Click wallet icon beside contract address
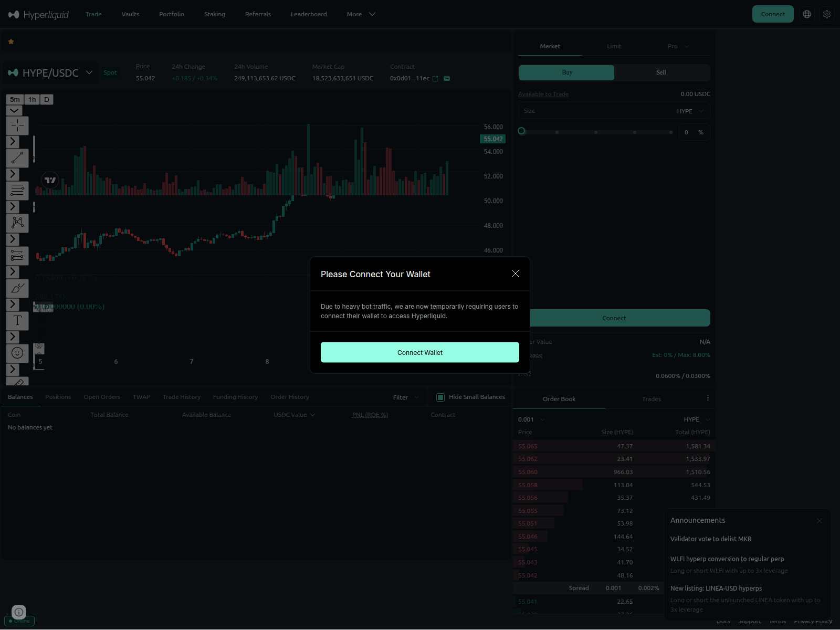Image resolution: width=840 pixels, height=630 pixels. [447, 79]
